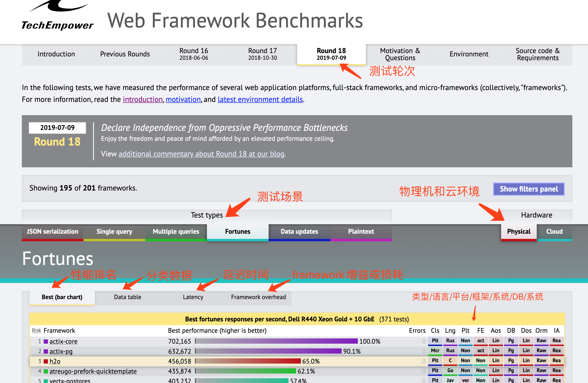Switch to Round 17 2018-10-30 tab

point(262,54)
